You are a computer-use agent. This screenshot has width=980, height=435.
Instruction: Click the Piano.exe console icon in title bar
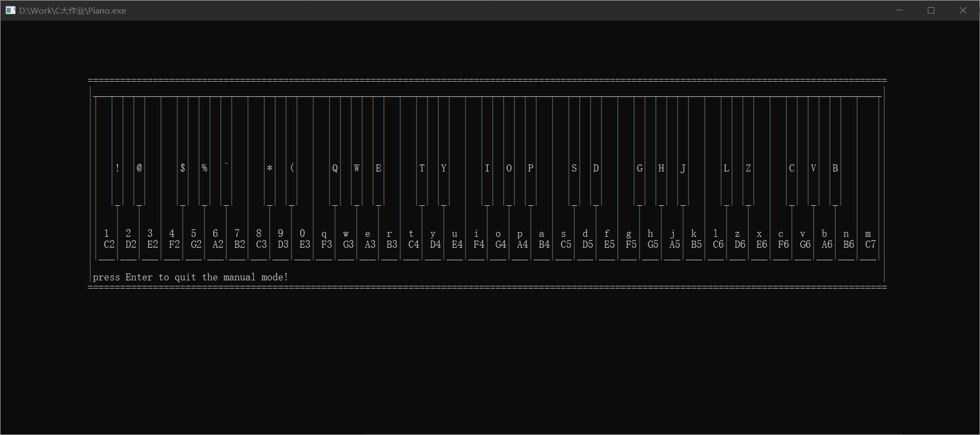click(x=10, y=10)
